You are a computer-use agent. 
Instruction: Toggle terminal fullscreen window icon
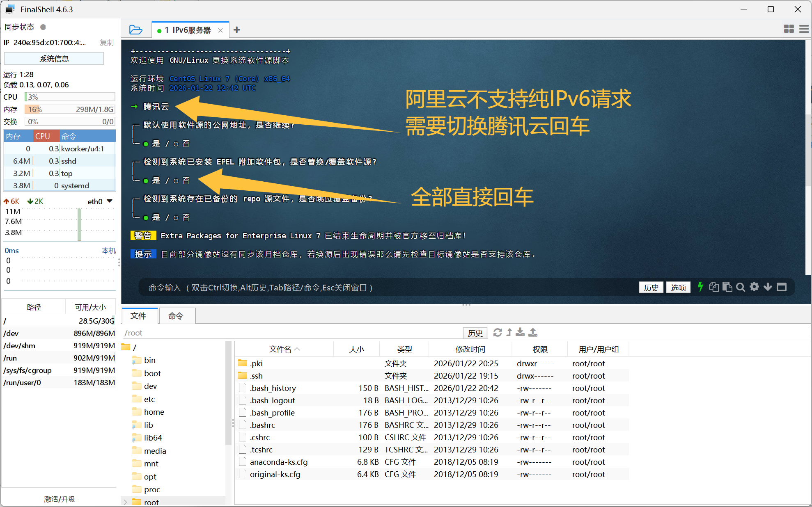coord(782,287)
